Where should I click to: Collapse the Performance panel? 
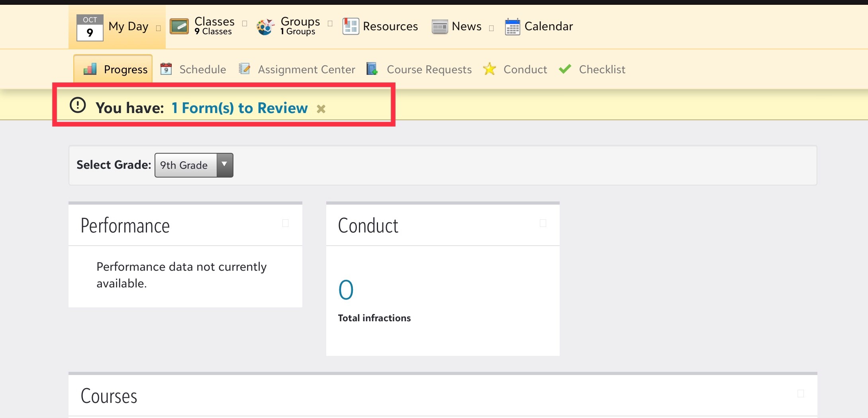click(285, 223)
